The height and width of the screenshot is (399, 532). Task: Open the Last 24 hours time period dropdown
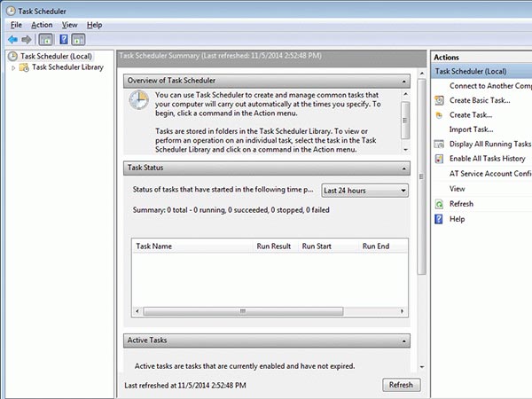[x=364, y=190]
